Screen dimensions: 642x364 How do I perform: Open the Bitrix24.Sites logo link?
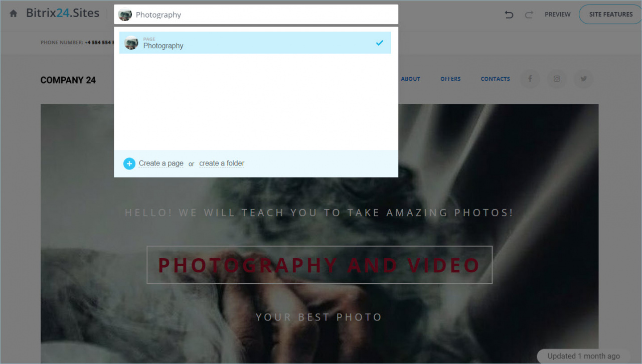pos(63,14)
